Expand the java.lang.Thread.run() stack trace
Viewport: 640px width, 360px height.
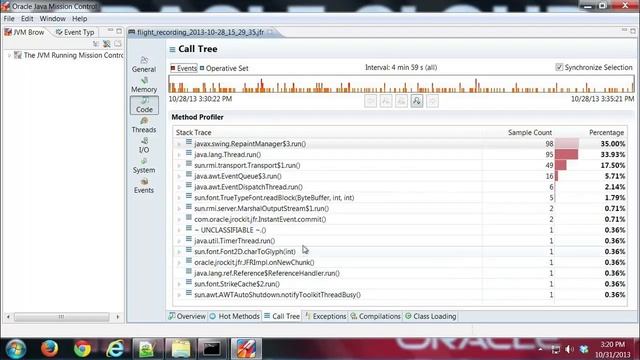coord(179,155)
